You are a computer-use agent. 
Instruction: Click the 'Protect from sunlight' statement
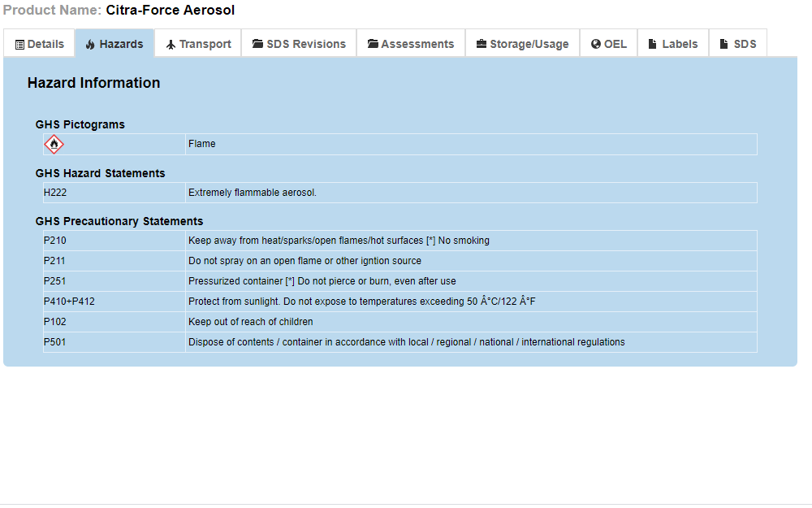tap(362, 302)
